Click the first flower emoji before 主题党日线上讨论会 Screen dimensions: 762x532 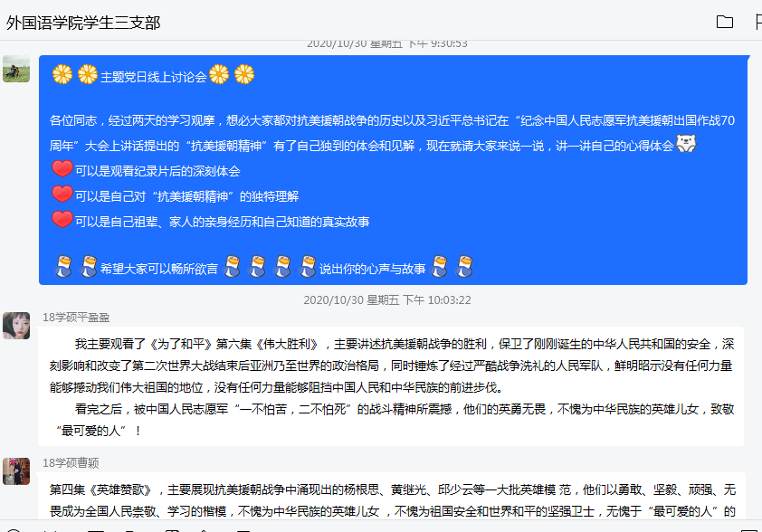[x=62, y=75]
